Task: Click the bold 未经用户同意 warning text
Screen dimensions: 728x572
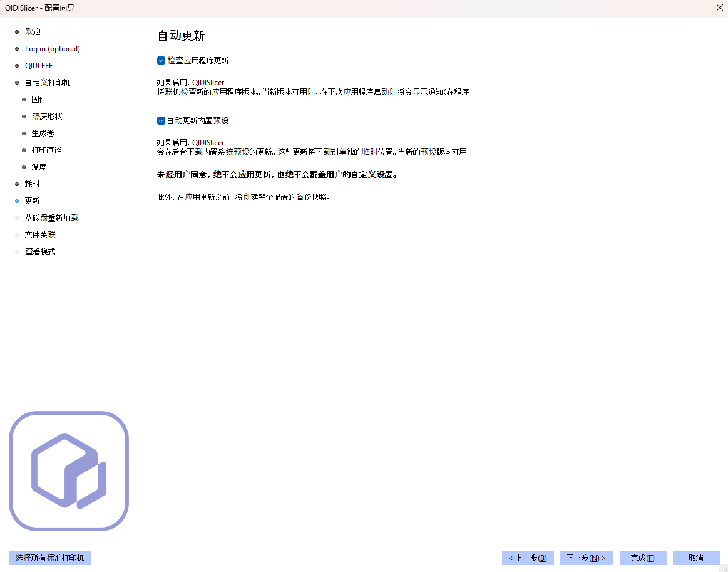Action: pos(277,175)
